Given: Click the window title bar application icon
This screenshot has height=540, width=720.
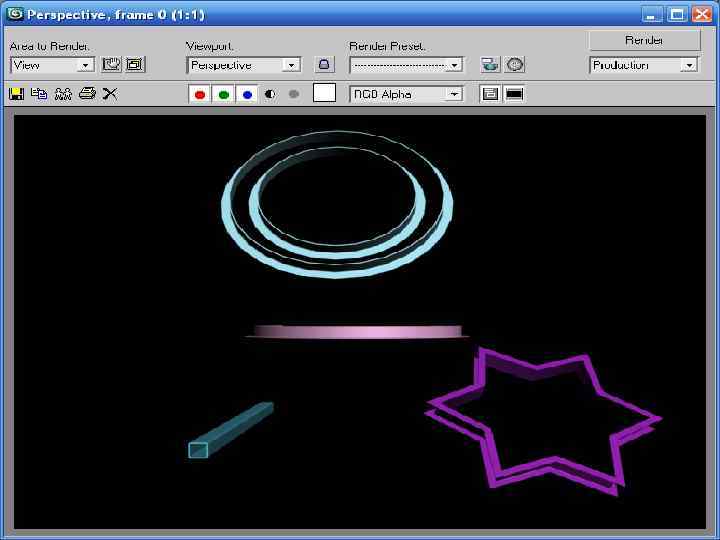Looking at the screenshot, I should pos(15,14).
